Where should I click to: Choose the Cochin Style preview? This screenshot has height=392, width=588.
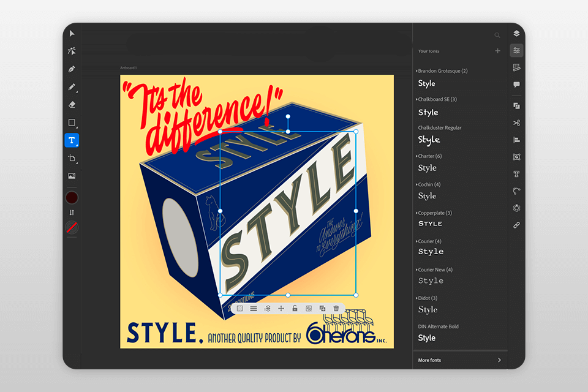coord(427,196)
